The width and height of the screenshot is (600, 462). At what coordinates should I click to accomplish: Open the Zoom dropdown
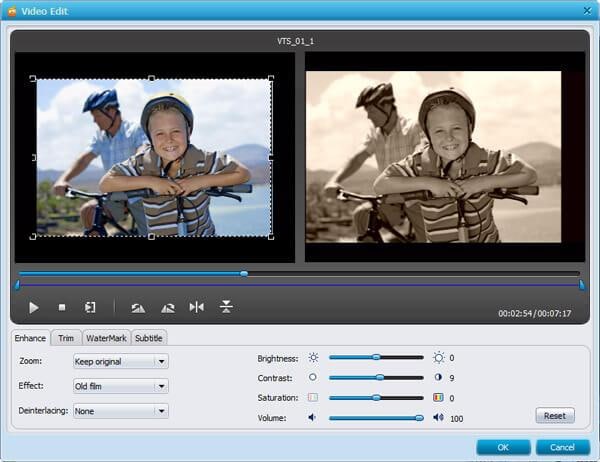coord(121,361)
